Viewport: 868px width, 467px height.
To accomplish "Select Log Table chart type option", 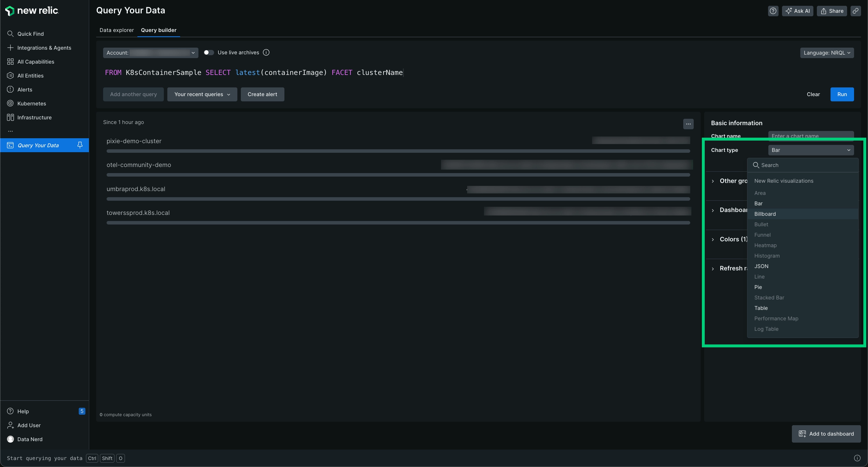I will [x=803, y=329].
